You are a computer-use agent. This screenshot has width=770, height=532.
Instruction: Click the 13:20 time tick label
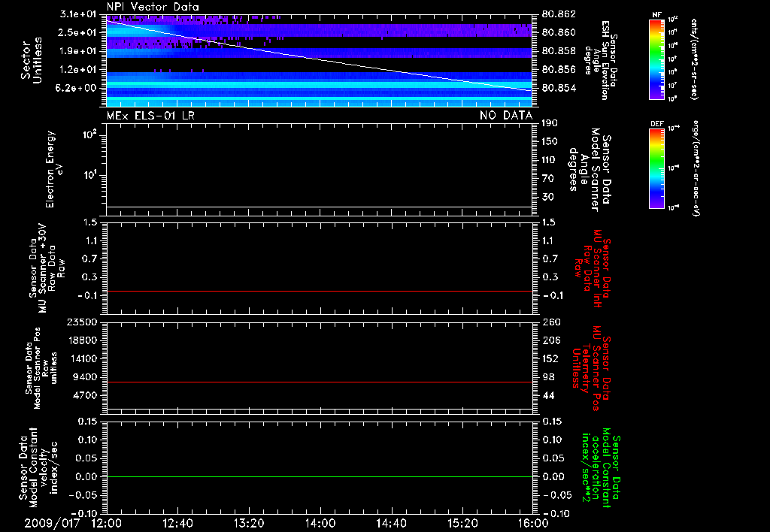tap(249, 523)
